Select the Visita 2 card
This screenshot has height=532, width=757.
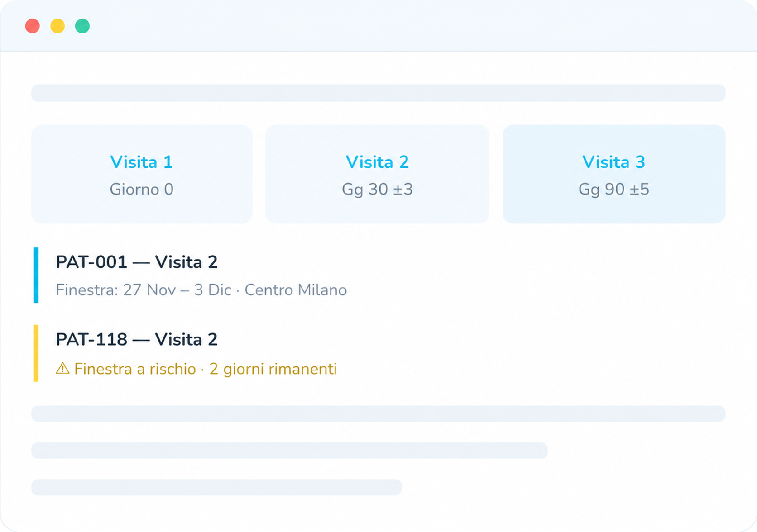click(x=377, y=174)
